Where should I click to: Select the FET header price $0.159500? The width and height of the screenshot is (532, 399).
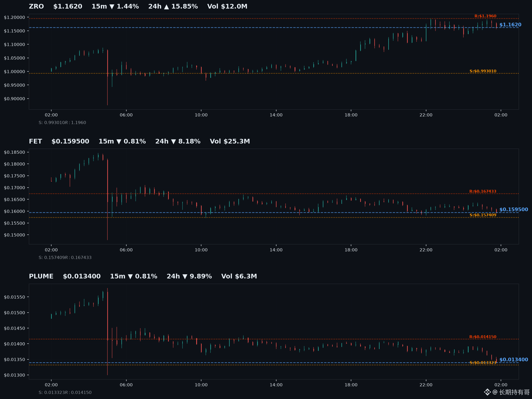[70, 142]
